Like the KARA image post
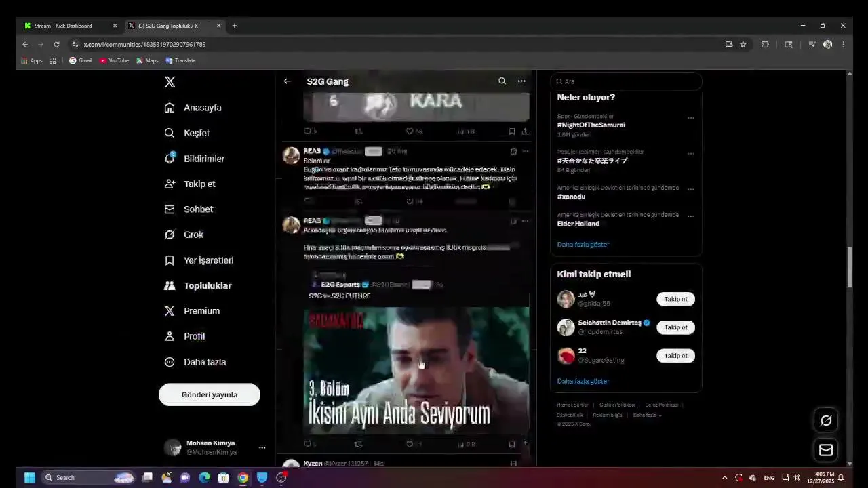868x488 pixels. point(410,131)
